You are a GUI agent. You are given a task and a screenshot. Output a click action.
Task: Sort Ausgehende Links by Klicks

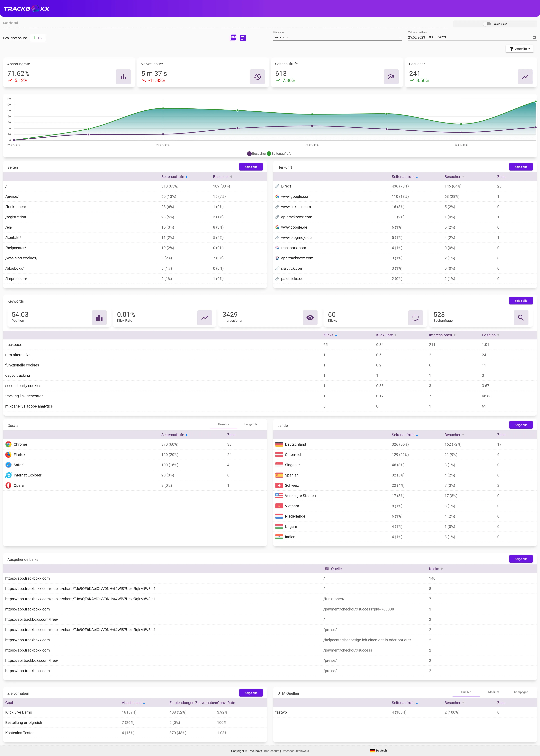tap(436, 569)
